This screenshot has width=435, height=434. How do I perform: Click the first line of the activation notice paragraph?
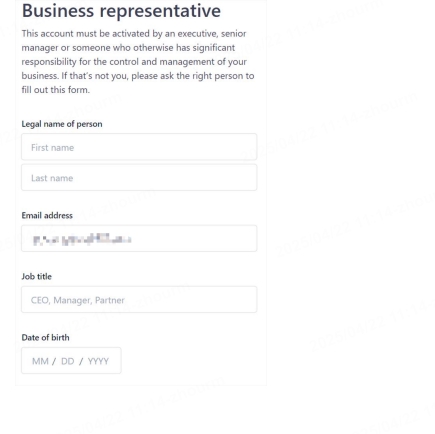(x=134, y=34)
